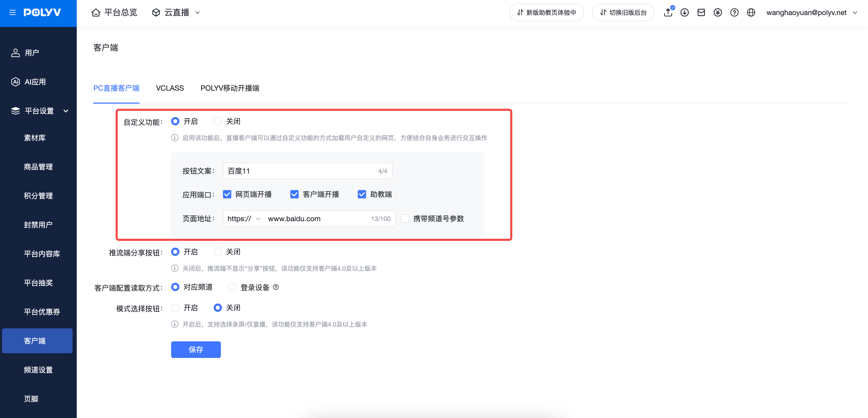Click the help icon next to 登录设备

tap(276, 287)
